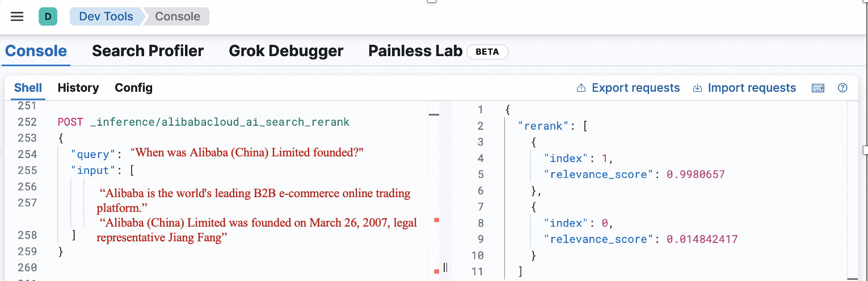Click the B2B e-commerce input text
This screenshot has width=868, height=281.
[254, 201]
